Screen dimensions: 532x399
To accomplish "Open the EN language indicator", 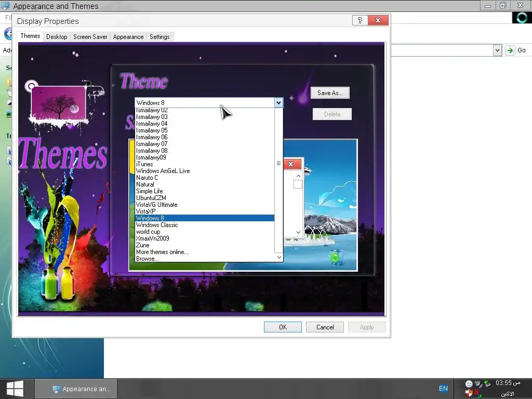I will coord(443,389).
